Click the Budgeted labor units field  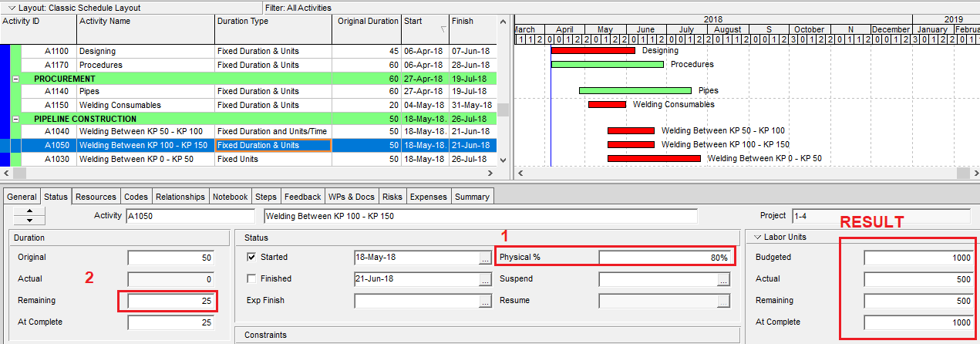click(x=918, y=258)
